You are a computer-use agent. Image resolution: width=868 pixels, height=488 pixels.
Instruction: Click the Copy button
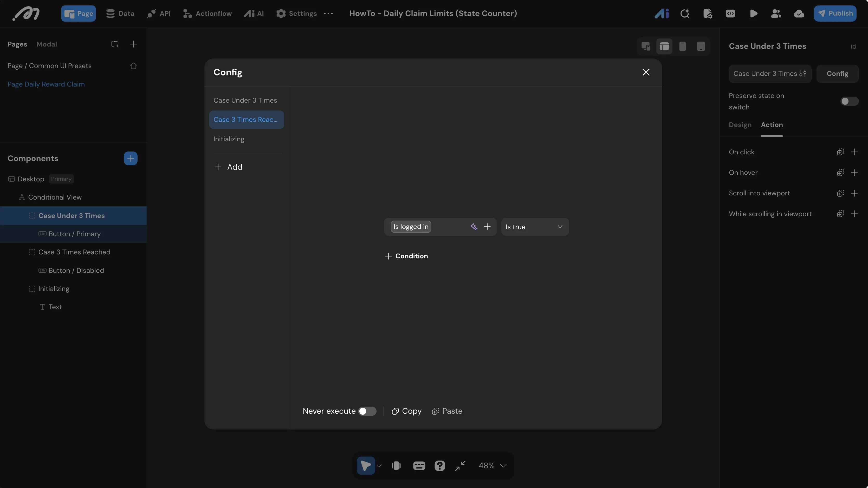[406, 411]
